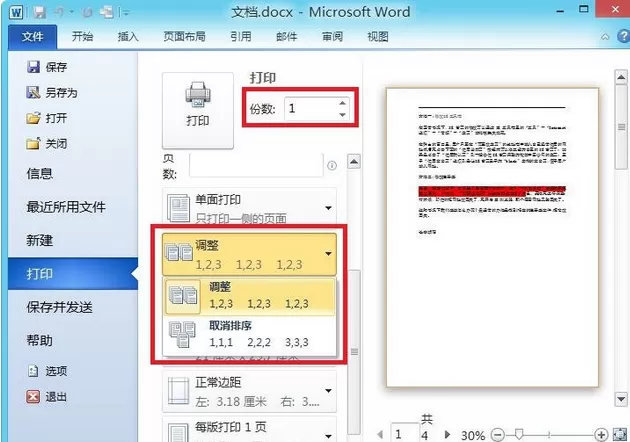
Task: Go to next preview page arrow
Action: click(447, 434)
